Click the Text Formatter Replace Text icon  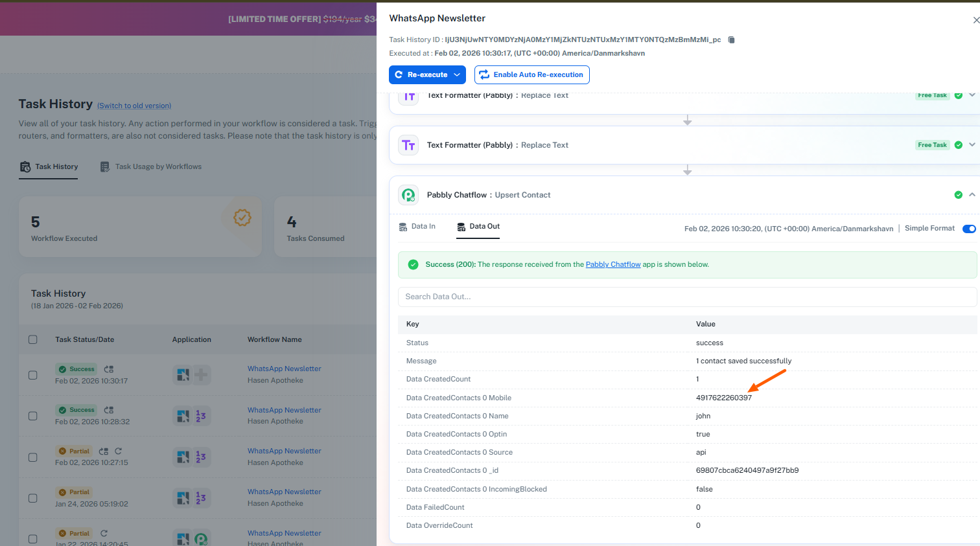[408, 145]
